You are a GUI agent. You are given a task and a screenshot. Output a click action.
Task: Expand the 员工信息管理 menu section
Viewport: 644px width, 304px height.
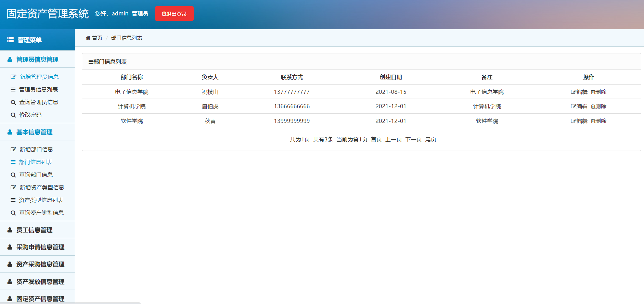[38, 230]
